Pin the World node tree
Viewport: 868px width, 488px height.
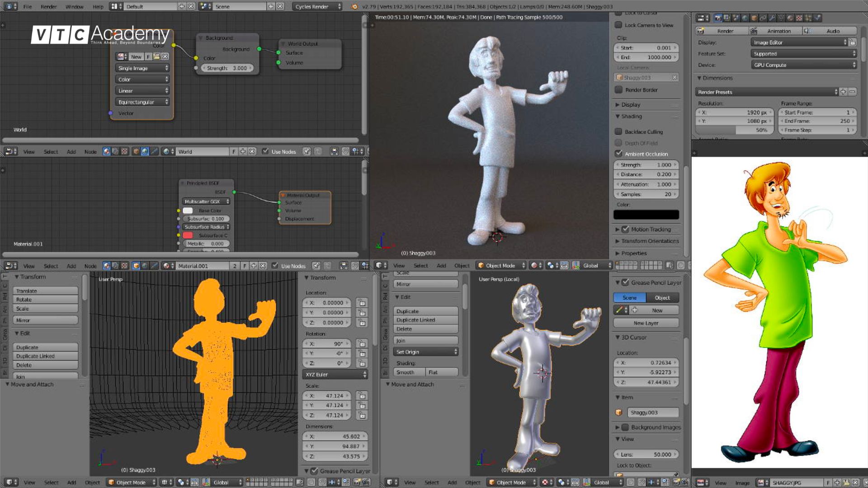[x=307, y=151]
